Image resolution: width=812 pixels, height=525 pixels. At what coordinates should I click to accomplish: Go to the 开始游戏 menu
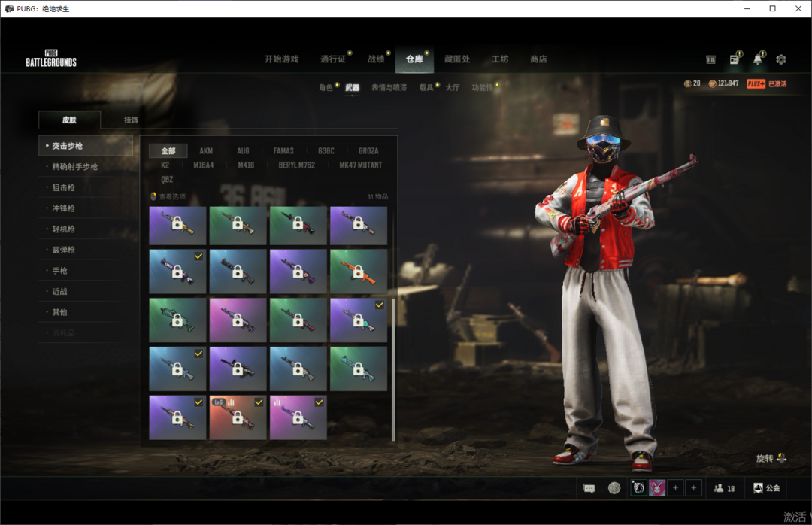coord(282,59)
